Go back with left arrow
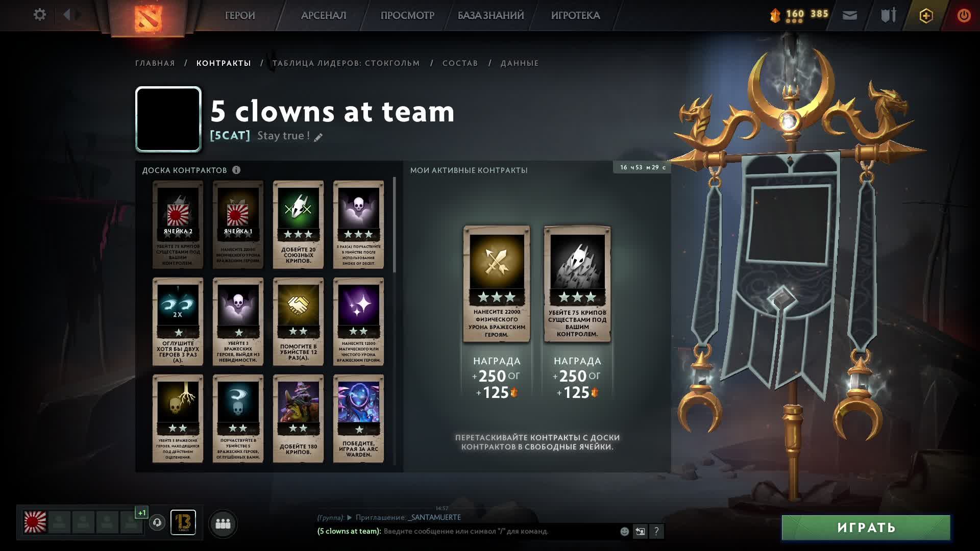This screenshot has height=551, width=980. 66,15
